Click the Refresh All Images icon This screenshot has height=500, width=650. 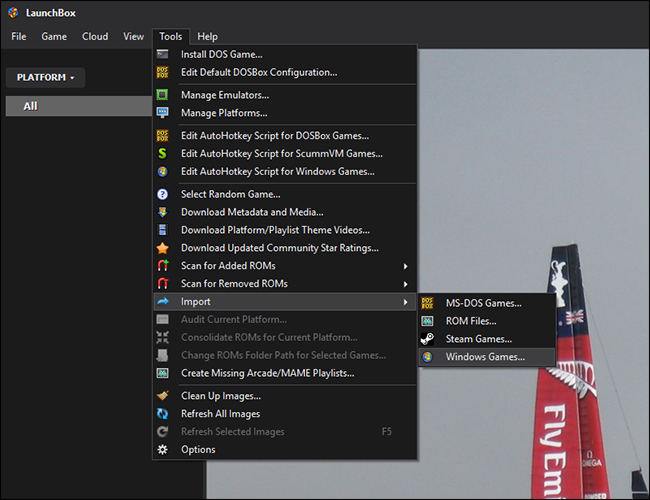162,414
